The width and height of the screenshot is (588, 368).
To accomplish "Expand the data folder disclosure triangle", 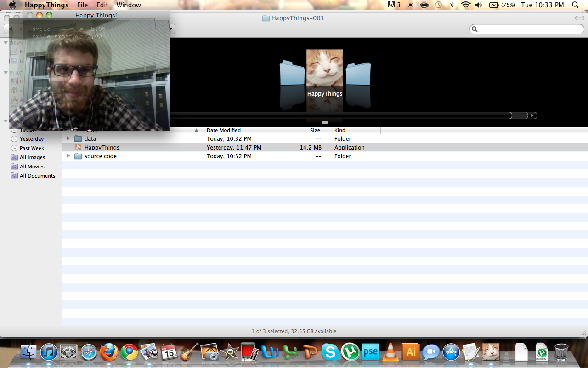I will tap(68, 138).
